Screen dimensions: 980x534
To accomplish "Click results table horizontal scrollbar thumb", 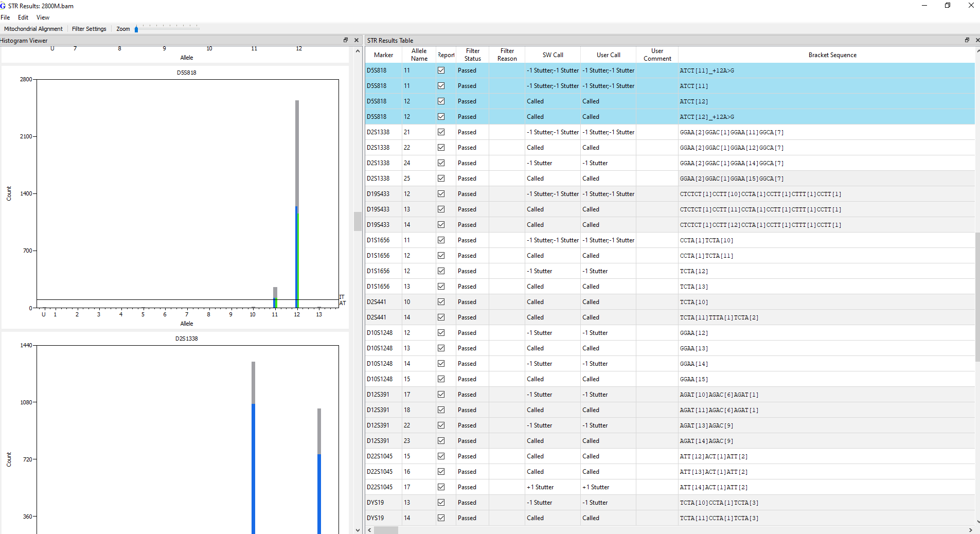I will pos(386,530).
